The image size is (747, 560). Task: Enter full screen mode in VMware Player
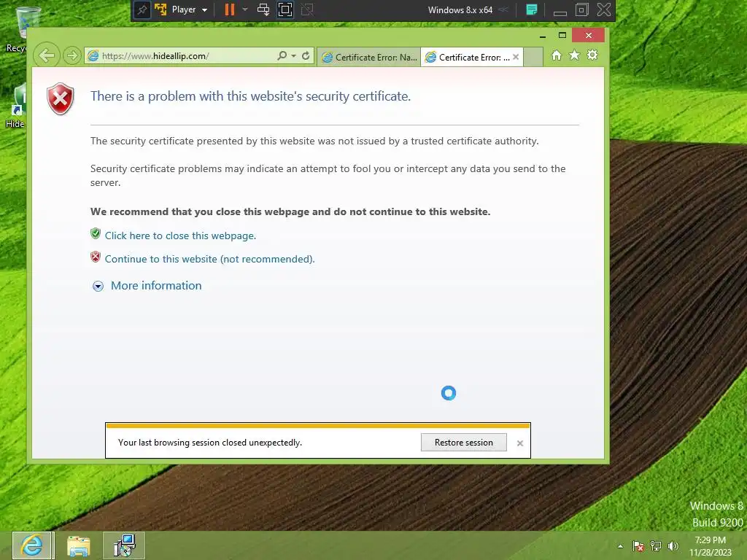(x=285, y=9)
